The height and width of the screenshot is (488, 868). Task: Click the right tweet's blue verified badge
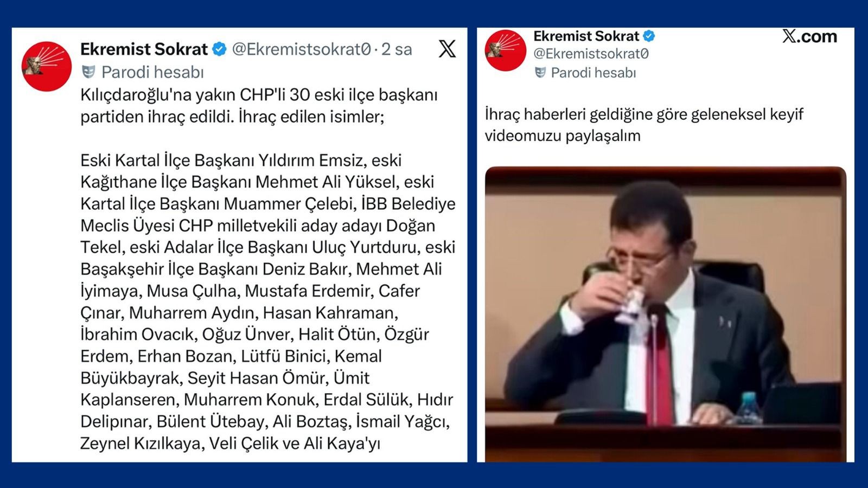tap(649, 36)
